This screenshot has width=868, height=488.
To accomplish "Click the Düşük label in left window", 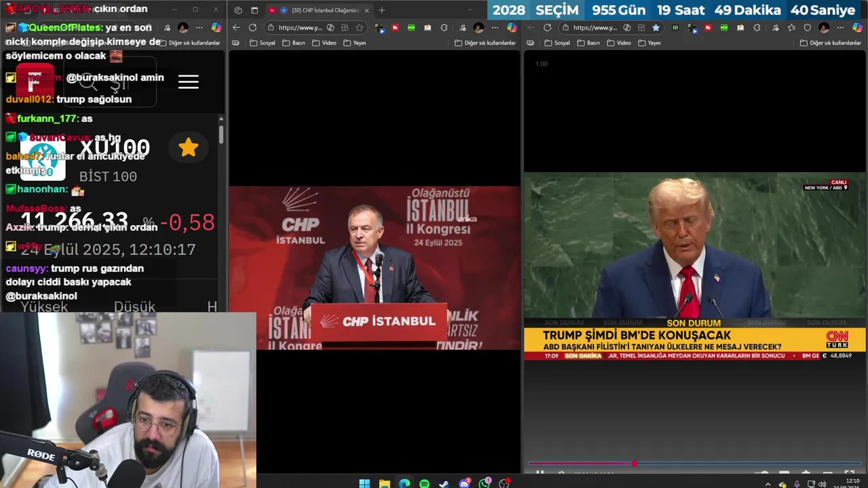I will pyautogui.click(x=134, y=307).
